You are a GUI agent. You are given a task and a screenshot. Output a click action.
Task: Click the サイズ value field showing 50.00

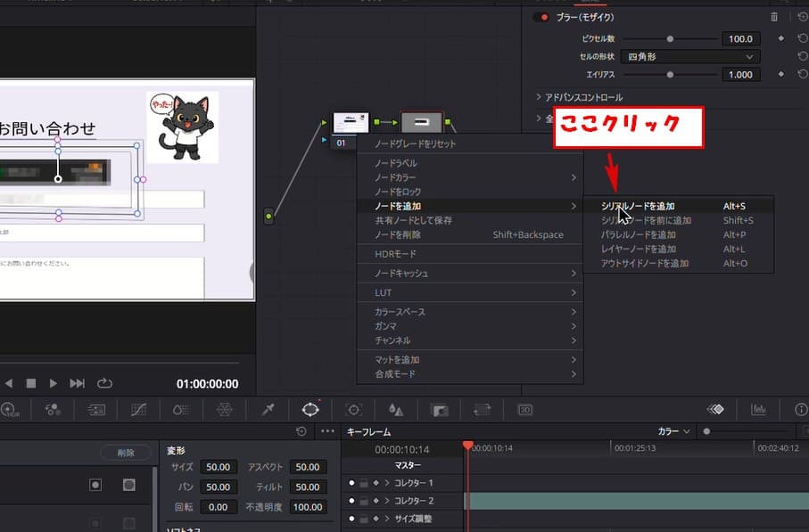pos(219,467)
